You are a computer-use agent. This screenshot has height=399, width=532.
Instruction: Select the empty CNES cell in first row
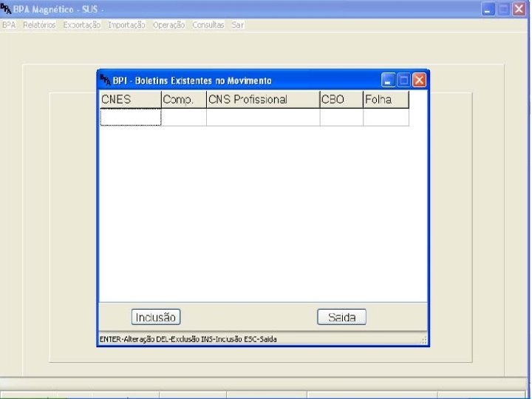(x=131, y=117)
